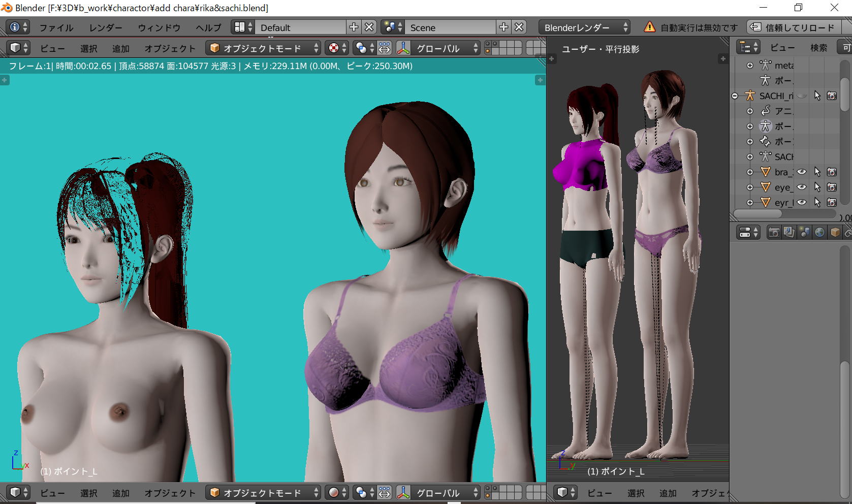852x504 pixels.
Task: Click the auto-execution warning triangle icon
Action: 649,27
